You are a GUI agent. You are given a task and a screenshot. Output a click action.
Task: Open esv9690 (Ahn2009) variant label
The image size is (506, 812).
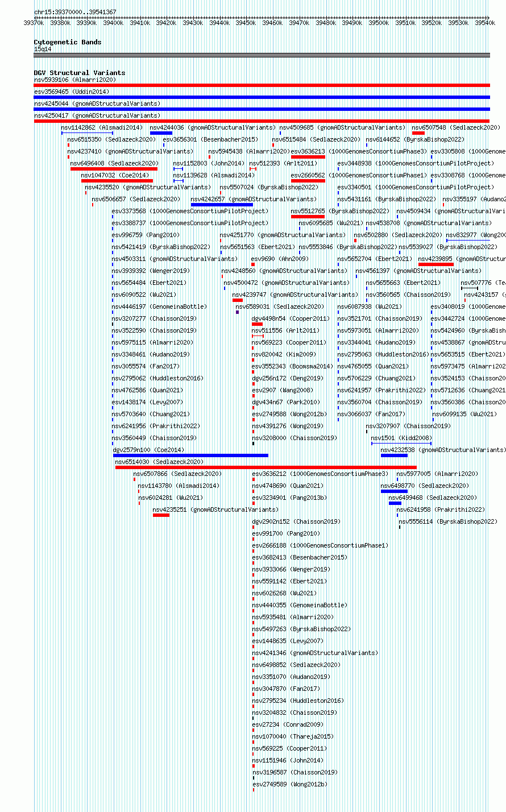pos(280,259)
